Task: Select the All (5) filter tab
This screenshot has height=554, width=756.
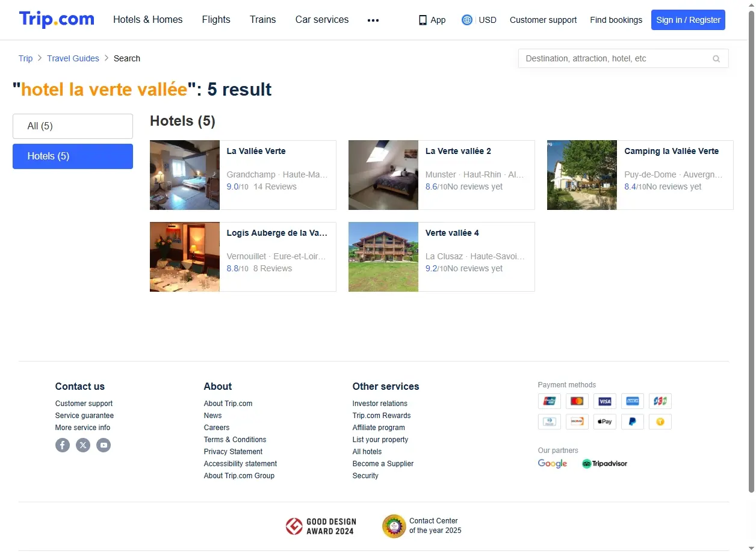Action: [x=73, y=126]
